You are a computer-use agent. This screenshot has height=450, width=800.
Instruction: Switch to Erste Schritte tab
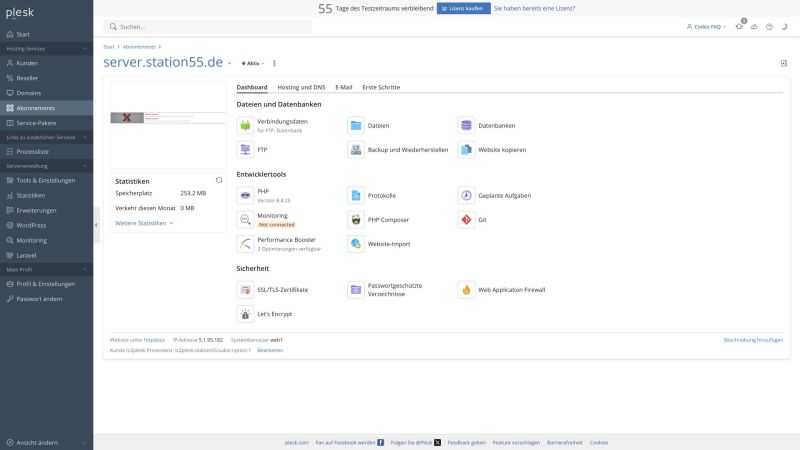coord(381,87)
